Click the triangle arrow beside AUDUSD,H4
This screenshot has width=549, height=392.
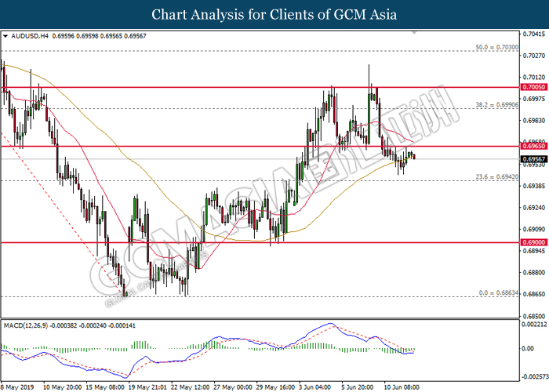pyautogui.click(x=5, y=36)
